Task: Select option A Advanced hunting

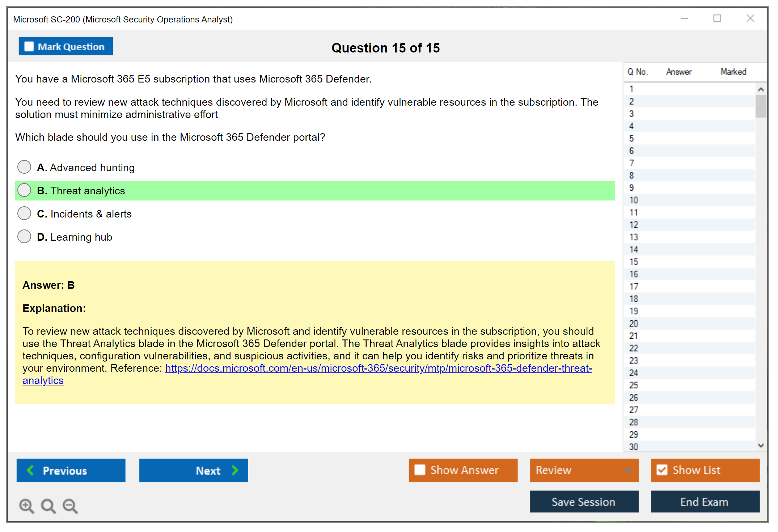Action: click(24, 167)
